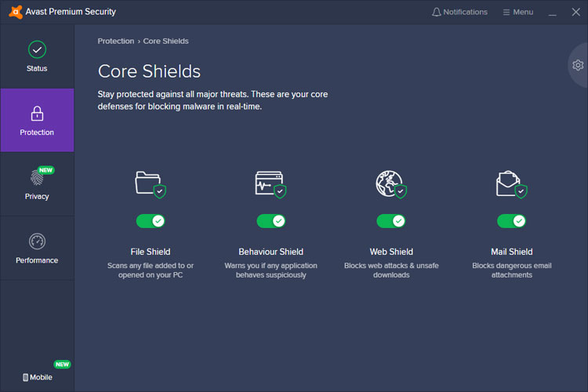Viewport: 588px width, 392px height.
Task: Select the Protection padlock icon
Action: pos(37,113)
